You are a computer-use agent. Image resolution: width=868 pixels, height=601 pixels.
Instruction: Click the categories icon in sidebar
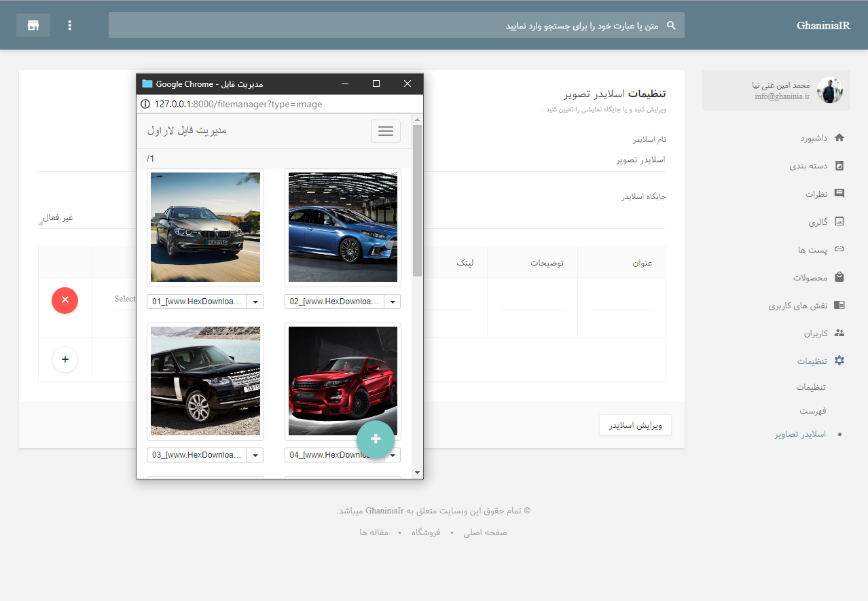(839, 166)
